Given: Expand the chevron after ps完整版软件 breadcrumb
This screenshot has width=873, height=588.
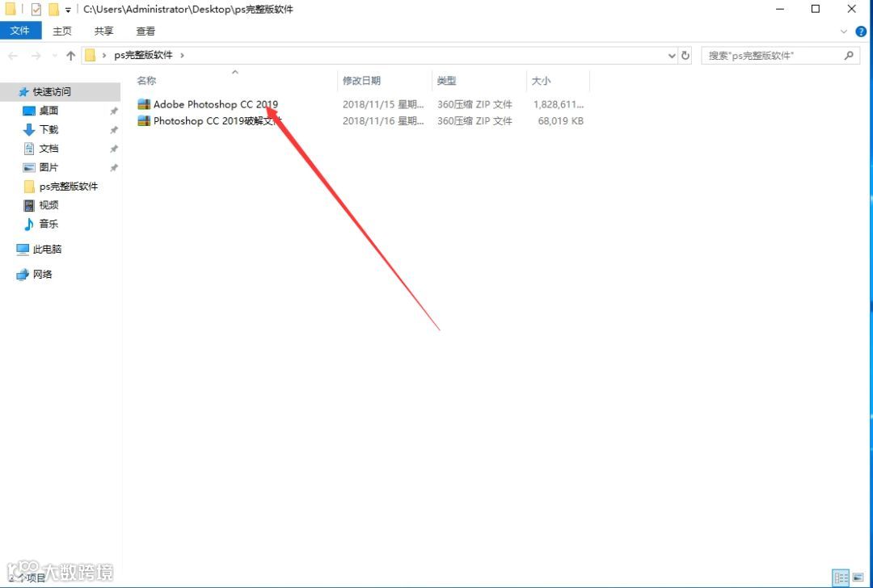Looking at the screenshot, I should tap(182, 55).
